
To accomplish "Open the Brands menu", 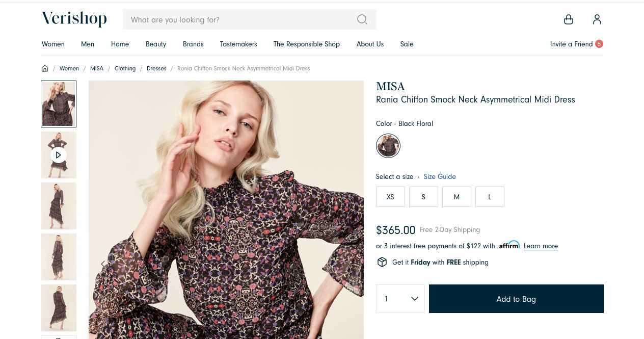I will coord(193,44).
